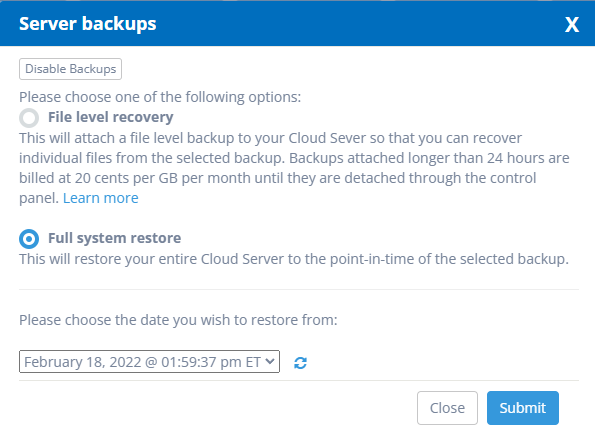The width and height of the screenshot is (595, 442).
Task: Click the blue Server backups header bar
Action: click(x=298, y=23)
